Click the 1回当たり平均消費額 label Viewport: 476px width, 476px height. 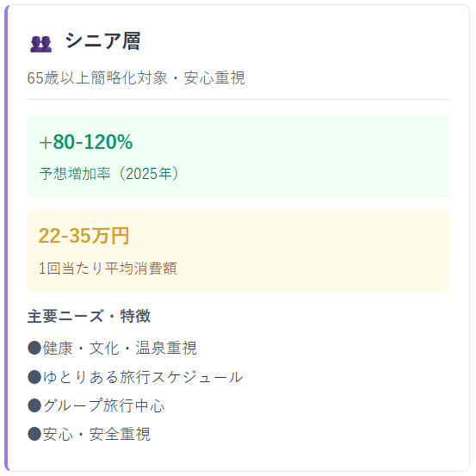[108, 269]
